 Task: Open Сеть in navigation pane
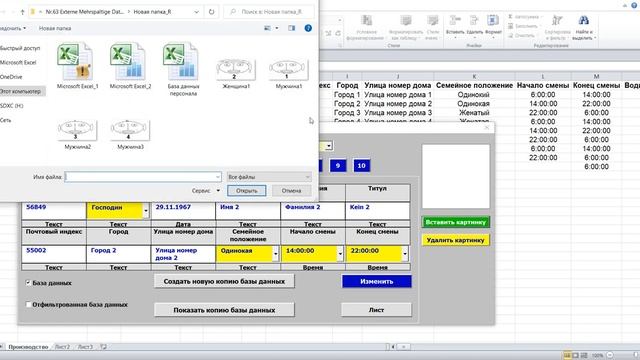(x=6, y=120)
